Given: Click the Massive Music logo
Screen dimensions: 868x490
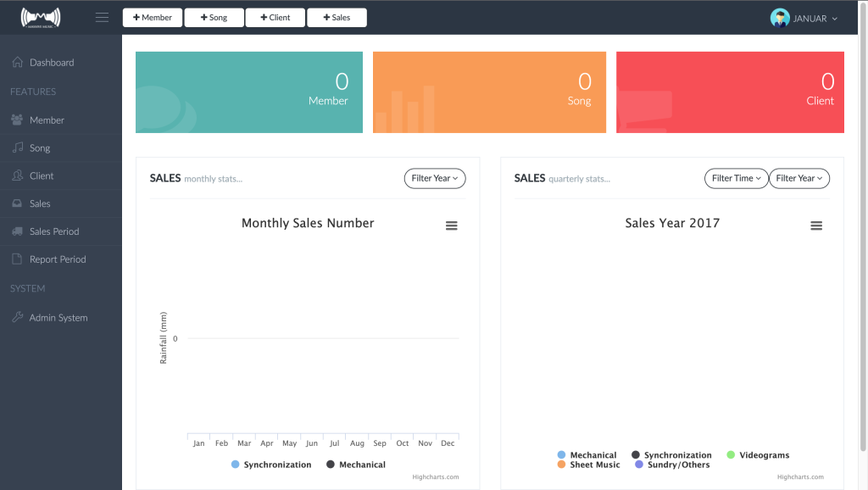Looking at the screenshot, I should click(x=41, y=18).
